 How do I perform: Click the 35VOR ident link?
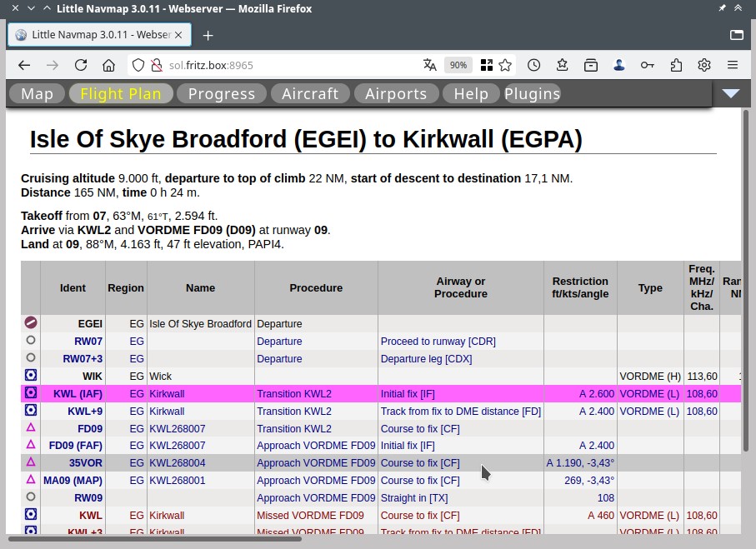pos(85,463)
